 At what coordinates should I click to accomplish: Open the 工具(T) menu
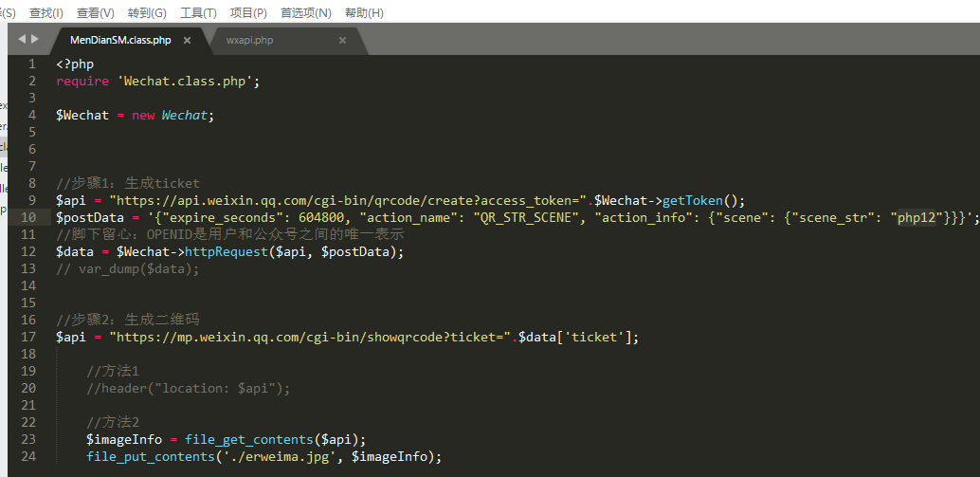click(198, 12)
